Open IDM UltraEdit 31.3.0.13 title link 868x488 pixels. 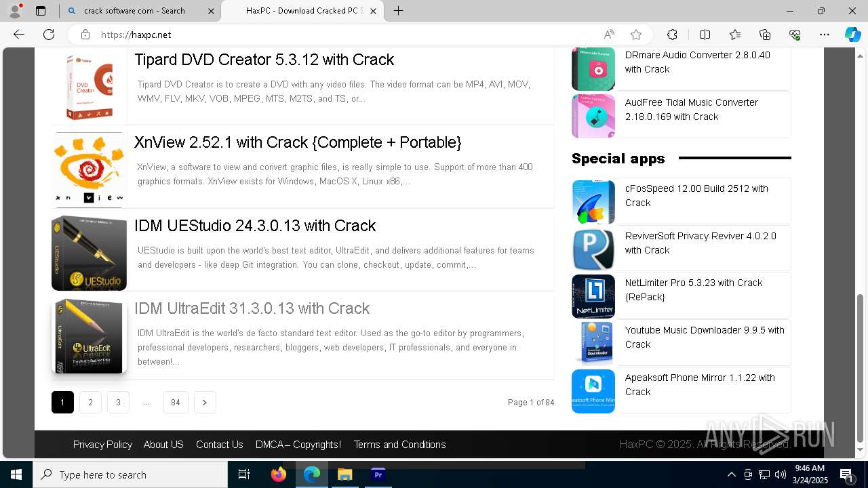point(252,308)
